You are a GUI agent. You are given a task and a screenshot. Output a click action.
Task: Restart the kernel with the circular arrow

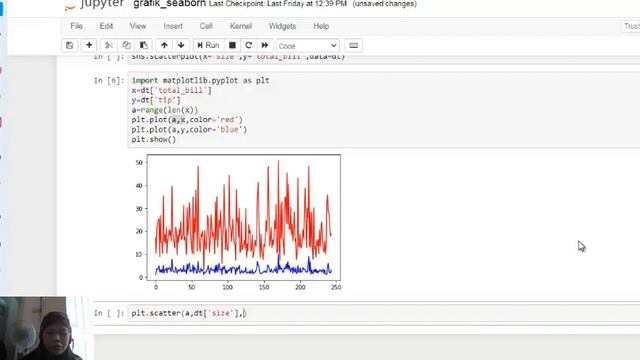pyautogui.click(x=249, y=45)
